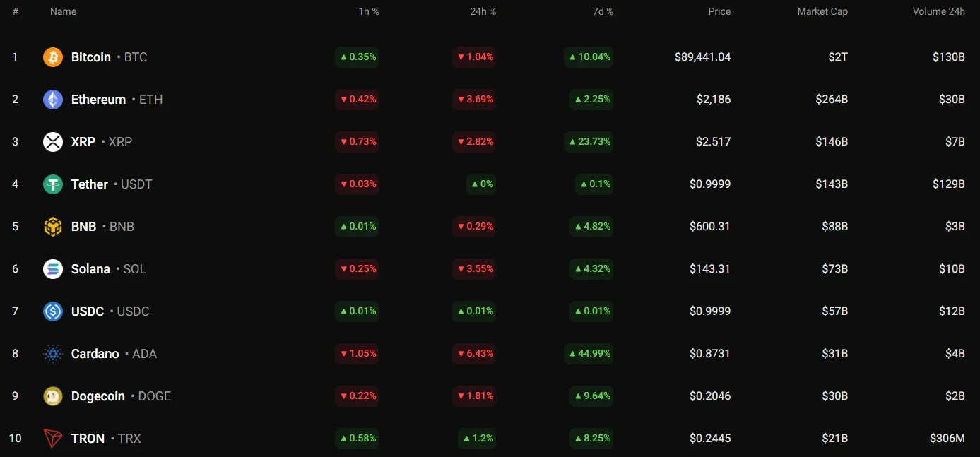980x457 pixels.
Task: Open the Bitcoin name link
Action: tap(91, 57)
